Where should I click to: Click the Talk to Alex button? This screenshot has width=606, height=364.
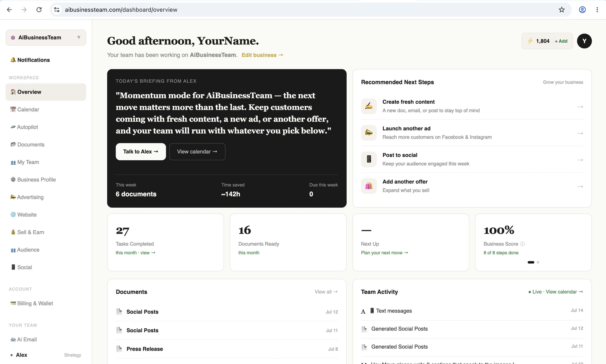(x=141, y=152)
